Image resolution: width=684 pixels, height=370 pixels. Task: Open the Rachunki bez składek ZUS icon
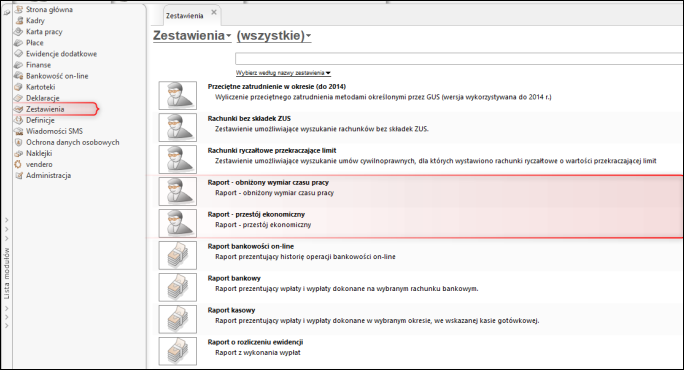pyautogui.click(x=178, y=127)
